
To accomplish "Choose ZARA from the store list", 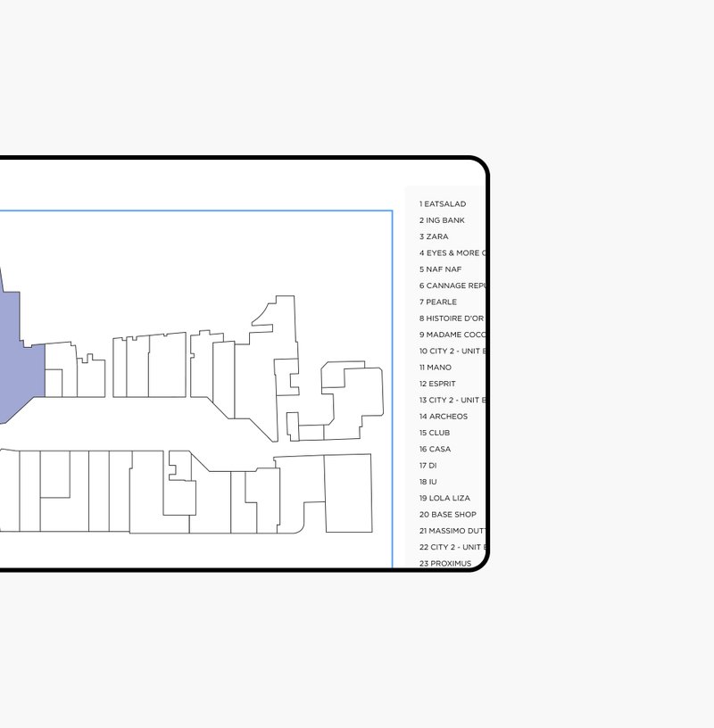I will pos(435,237).
